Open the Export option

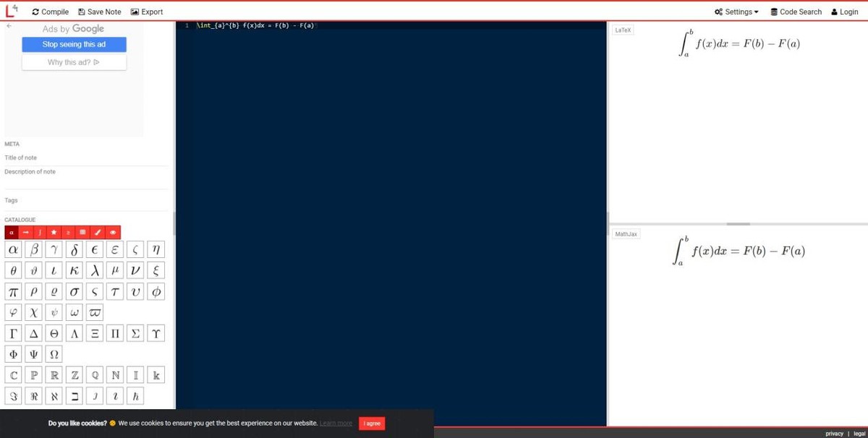(147, 12)
